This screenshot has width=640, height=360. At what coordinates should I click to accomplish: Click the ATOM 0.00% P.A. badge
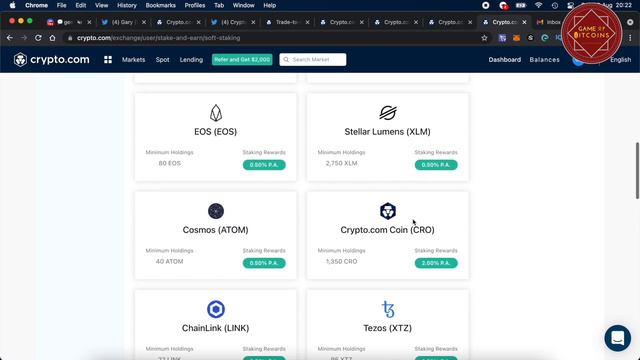tap(264, 263)
